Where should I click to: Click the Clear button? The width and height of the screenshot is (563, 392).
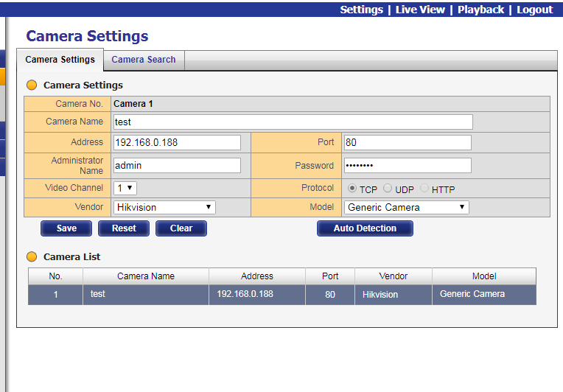coord(181,228)
